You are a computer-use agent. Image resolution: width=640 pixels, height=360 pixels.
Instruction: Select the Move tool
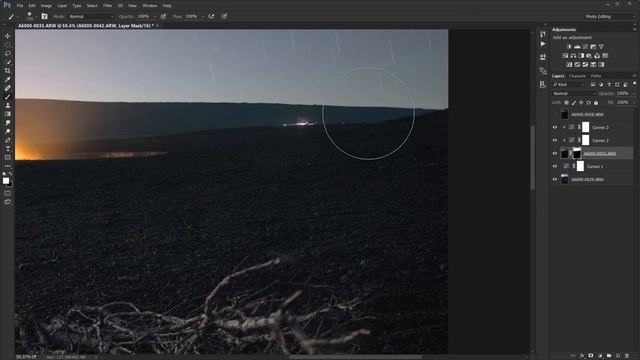(7, 36)
